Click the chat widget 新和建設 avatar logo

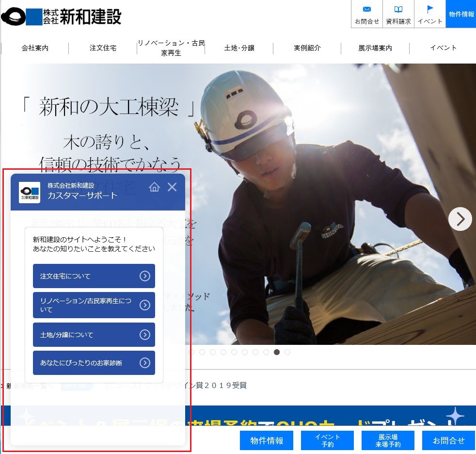(x=30, y=192)
